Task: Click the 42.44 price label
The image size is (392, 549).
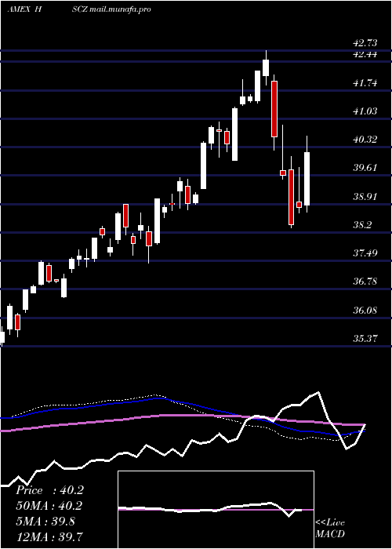Action: click(365, 54)
